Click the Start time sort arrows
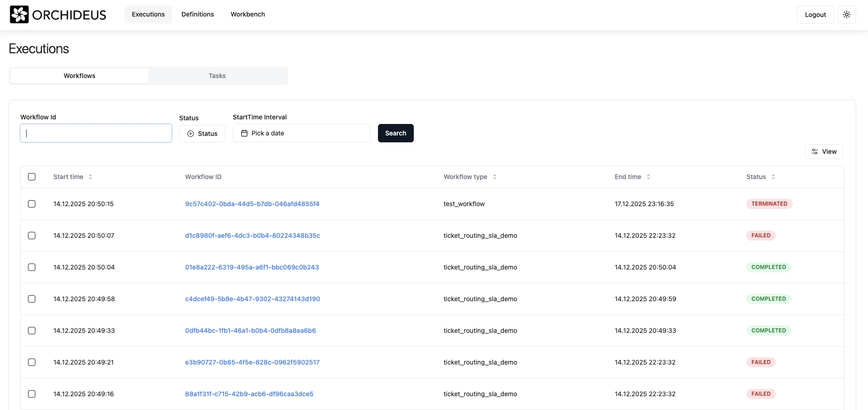This screenshot has height=410, width=868. (90, 177)
